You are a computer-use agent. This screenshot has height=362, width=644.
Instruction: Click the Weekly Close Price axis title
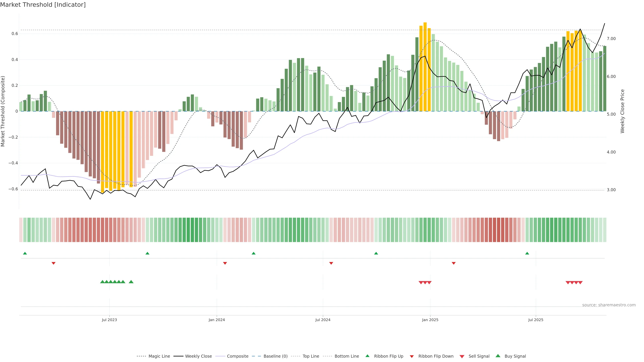(622, 111)
